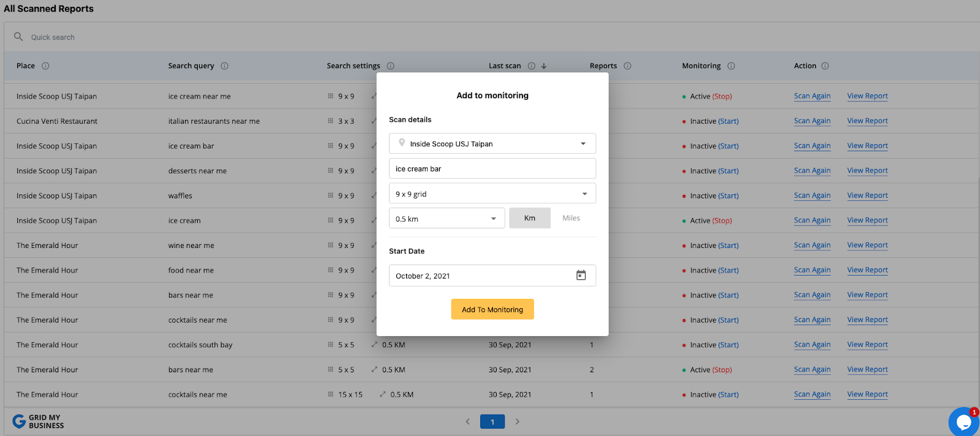View Report for 5 x 5 bars near me
980x436 pixels.
tap(867, 369)
